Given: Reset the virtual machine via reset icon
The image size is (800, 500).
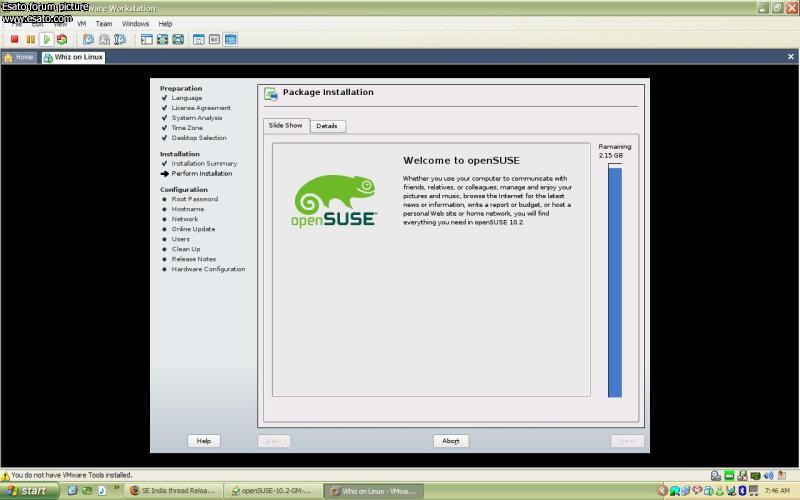Looking at the screenshot, I should coord(62,39).
